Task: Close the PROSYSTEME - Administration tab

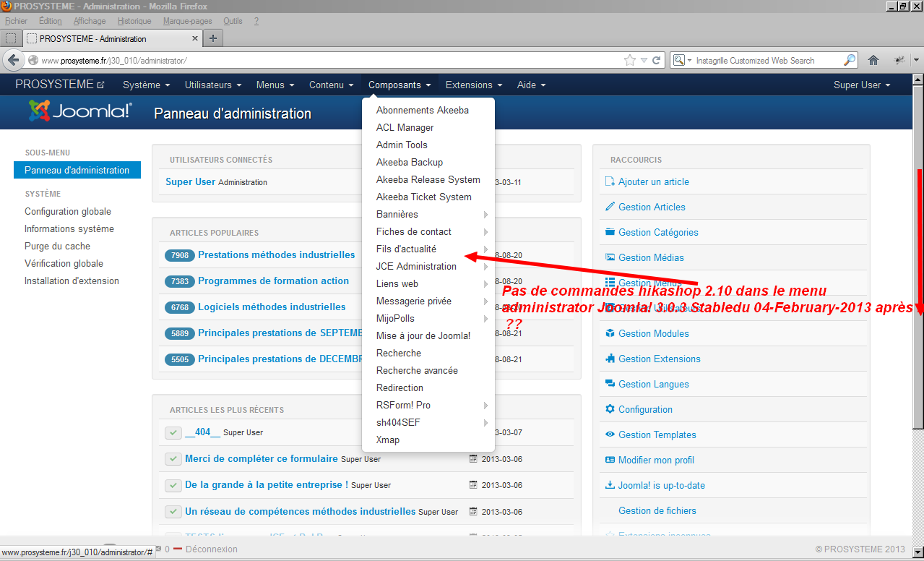Action: click(x=195, y=38)
